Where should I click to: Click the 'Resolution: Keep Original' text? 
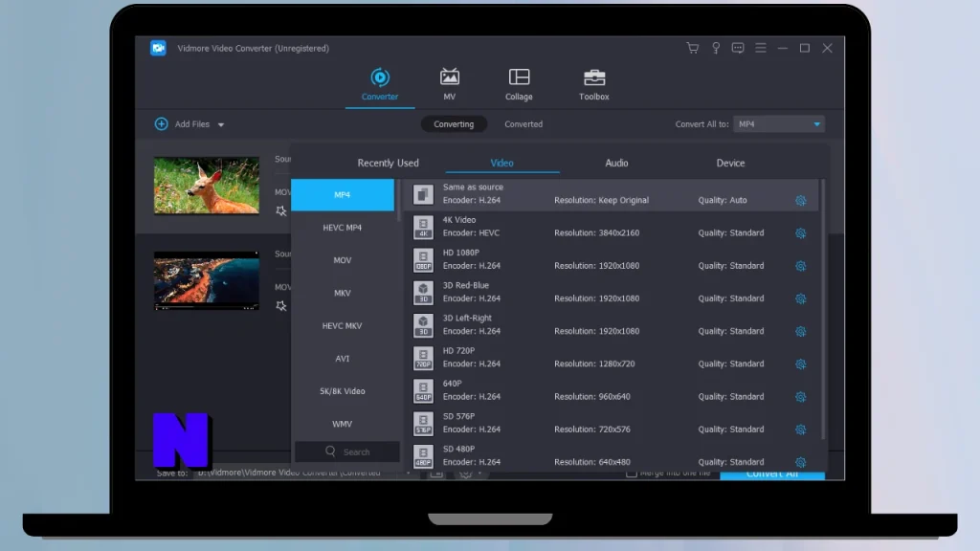[601, 200]
